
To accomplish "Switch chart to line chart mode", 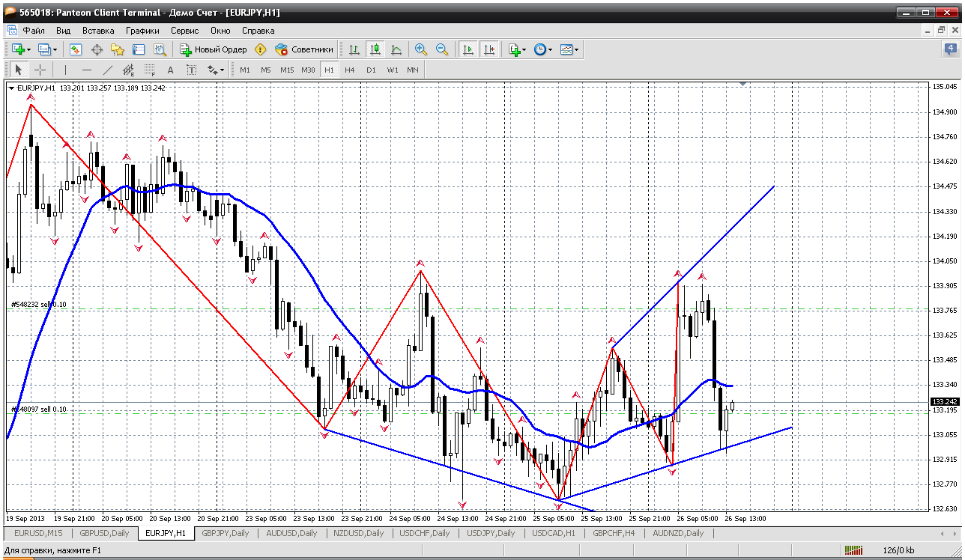I will [x=396, y=49].
